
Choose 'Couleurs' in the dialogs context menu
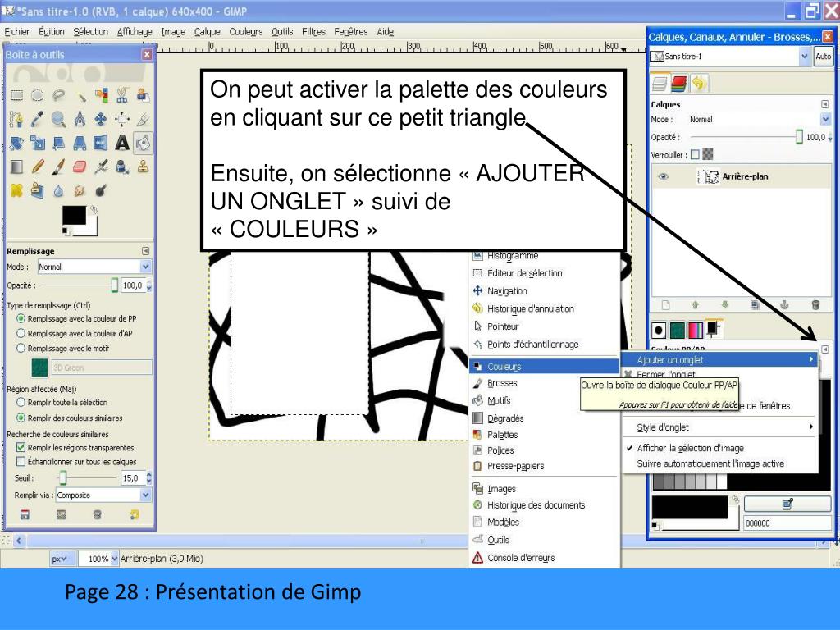[545, 367]
